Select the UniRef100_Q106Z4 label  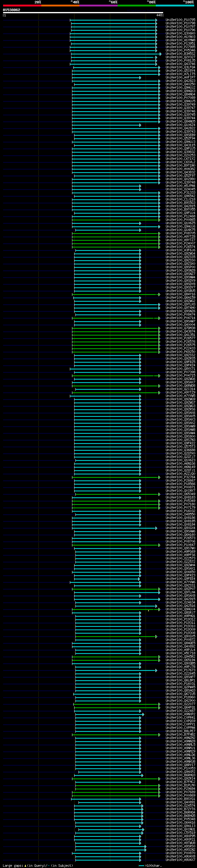pos(180,125)
